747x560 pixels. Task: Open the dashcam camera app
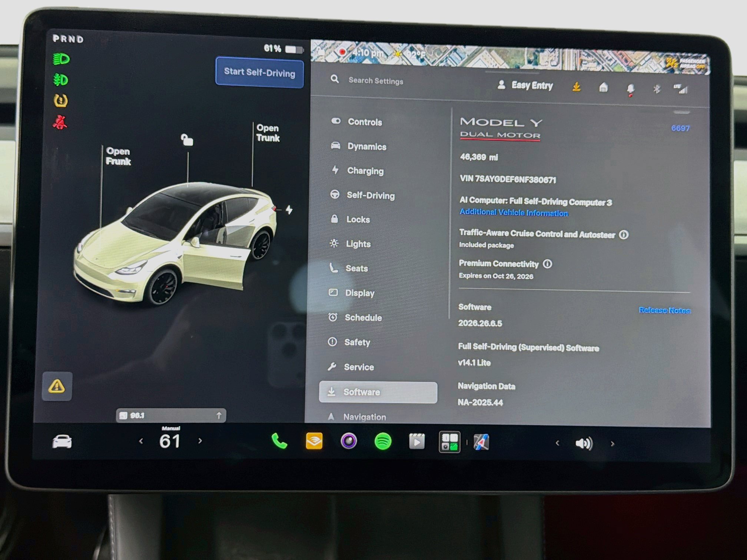[349, 441]
